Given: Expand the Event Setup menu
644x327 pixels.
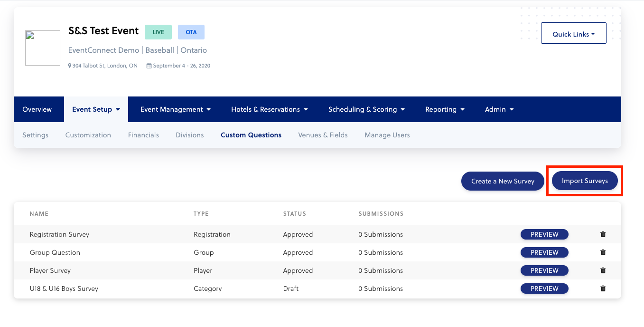Looking at the screenshot, I should click(x=96, y=109).
